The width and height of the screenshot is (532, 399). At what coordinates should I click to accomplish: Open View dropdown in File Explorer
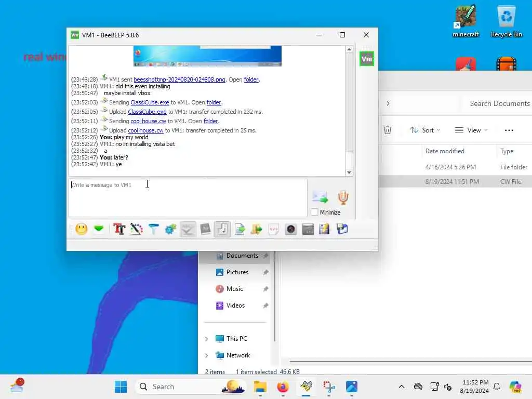coord(471,130)
